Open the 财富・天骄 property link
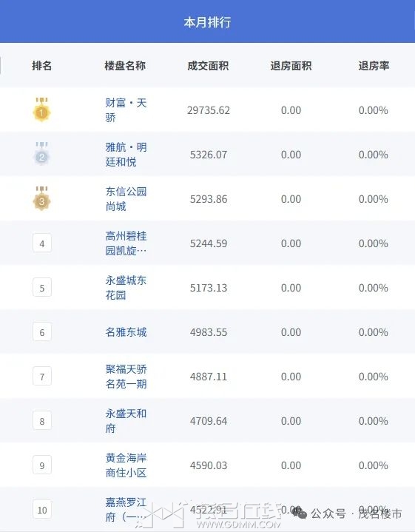This screenshot has height=532, width=415. click(126, 110)
